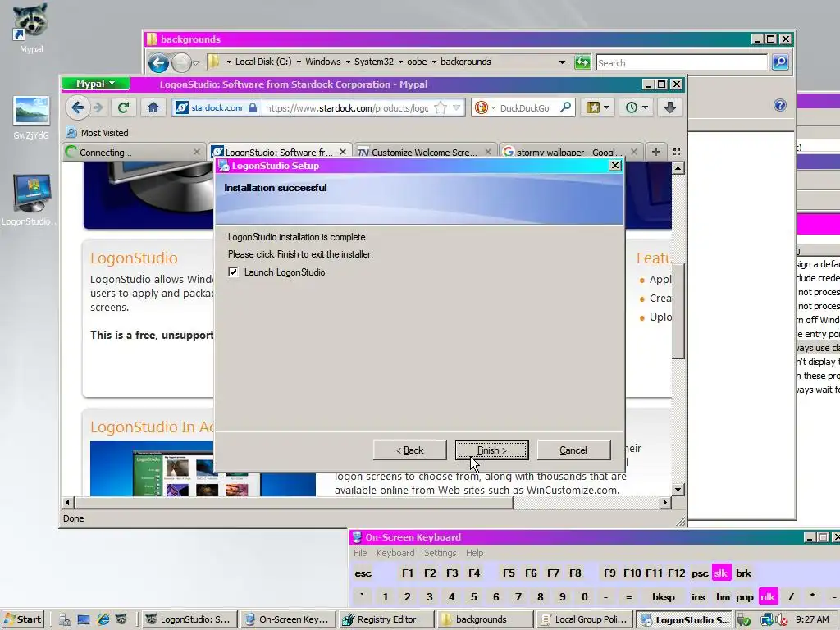This screenshot has width=840, height=630.
Task: Click the browser back arrow in Mypal
Action: pos(77,107)
